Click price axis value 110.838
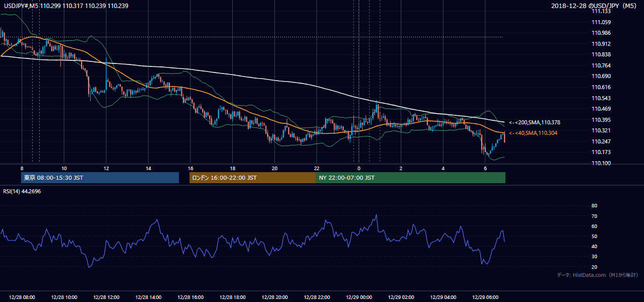 (601, 54)
